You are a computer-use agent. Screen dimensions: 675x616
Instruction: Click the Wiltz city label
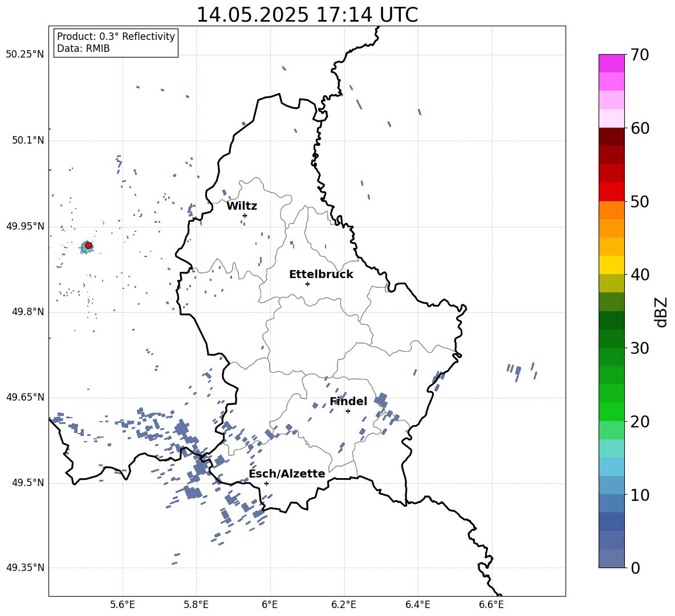tap(242, 206)
